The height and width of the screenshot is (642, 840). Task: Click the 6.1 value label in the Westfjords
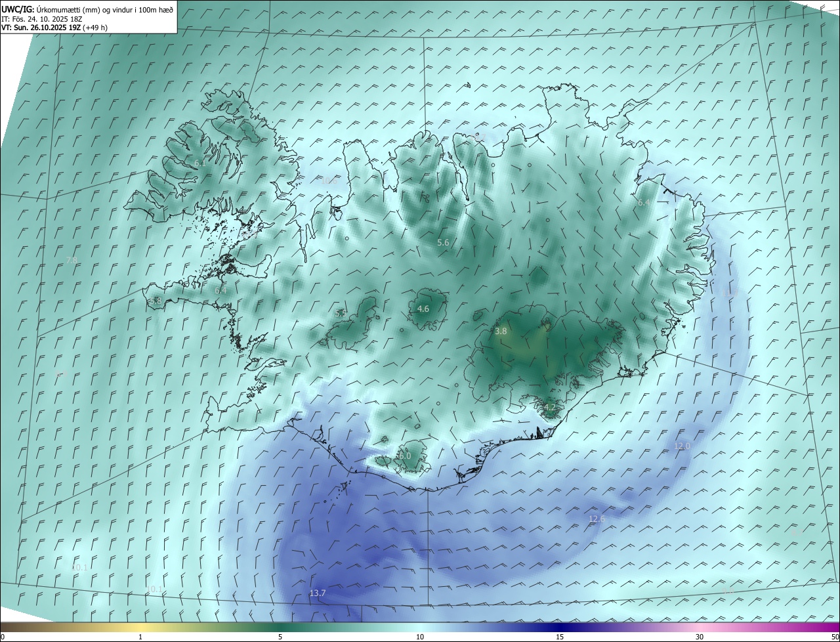(x=200, y=163)
